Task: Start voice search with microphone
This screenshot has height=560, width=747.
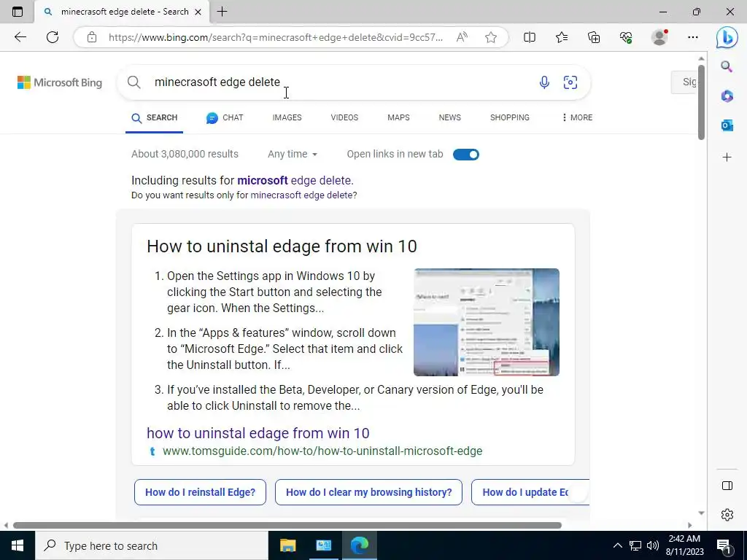Action: coord(544,82)
